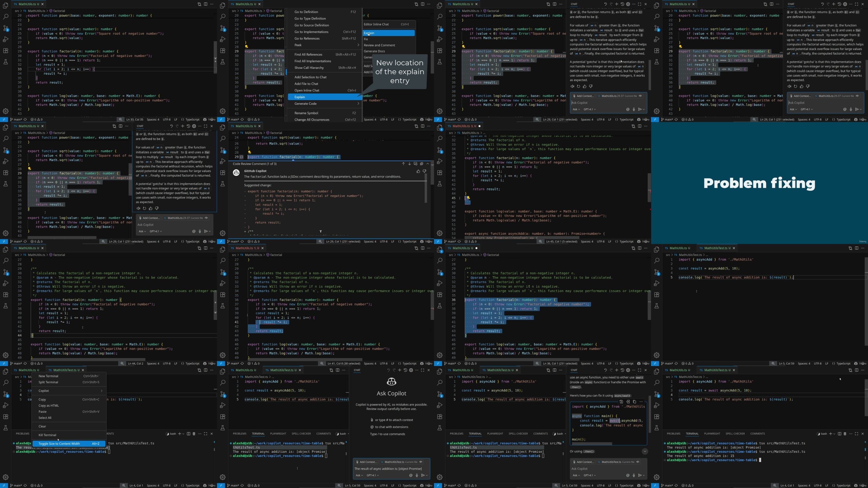Viewport: 868px width, 488px height.
Task: Expand the Peek submenu in editor context menu
Action: point(325,45)
